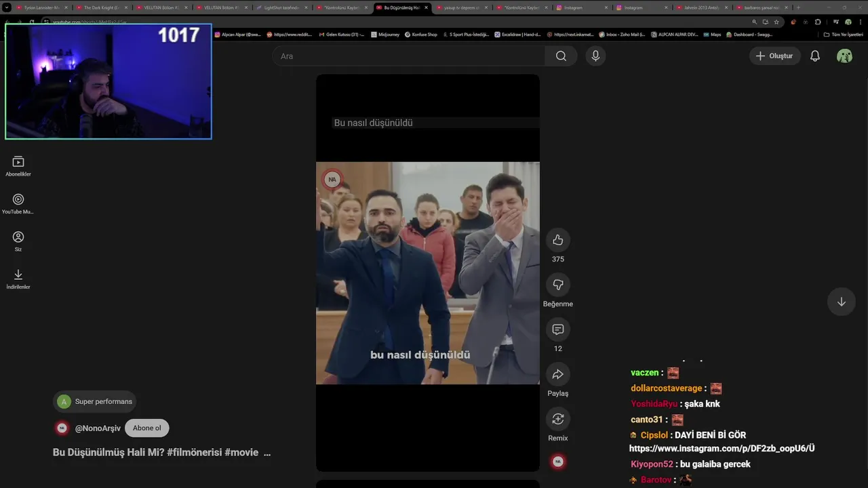
Task: Click username Kiyopon52 in chat
Action: point(652,464)
